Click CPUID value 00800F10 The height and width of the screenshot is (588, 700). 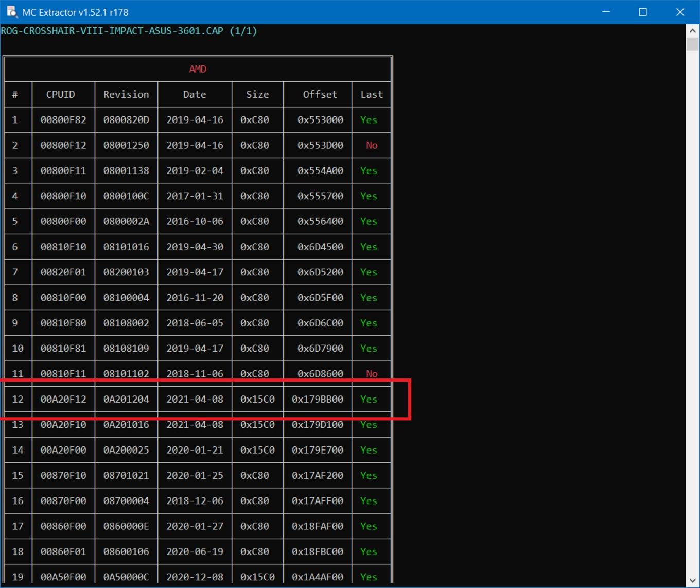click(x=63, y=196)
